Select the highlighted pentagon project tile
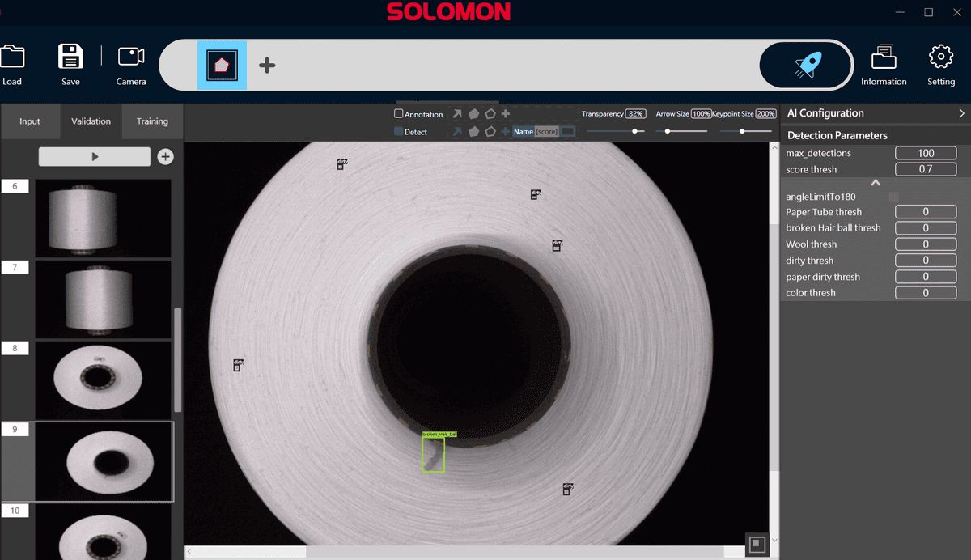 coord(222,66)
